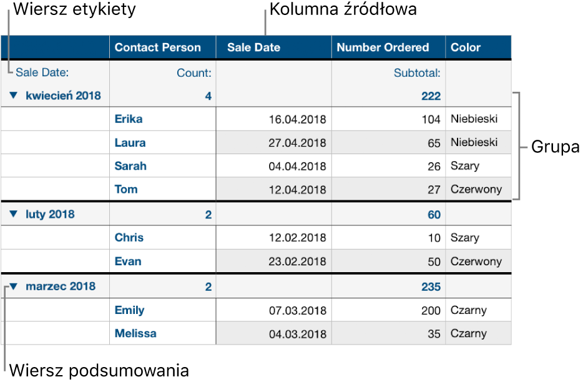Select the Color column header
This screenshot has height=387, width=588.
pyautogui.click(x=479, y=47)
